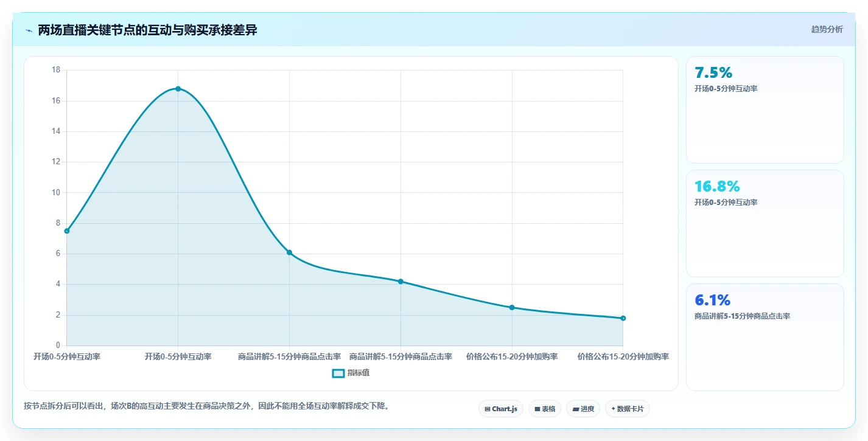Click the chart data point at 16.8 peak
The height and width of the screenshot is (441, 868).
(178, 89)
